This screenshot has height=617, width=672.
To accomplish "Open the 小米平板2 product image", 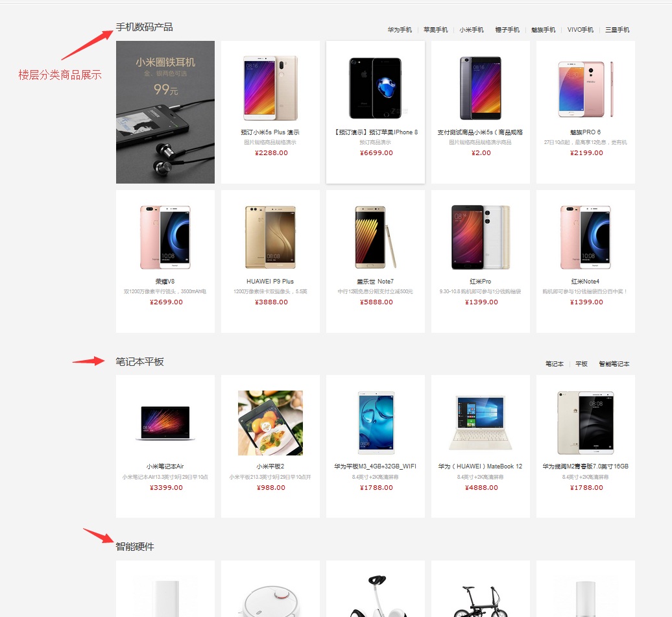I will (270, 423).
